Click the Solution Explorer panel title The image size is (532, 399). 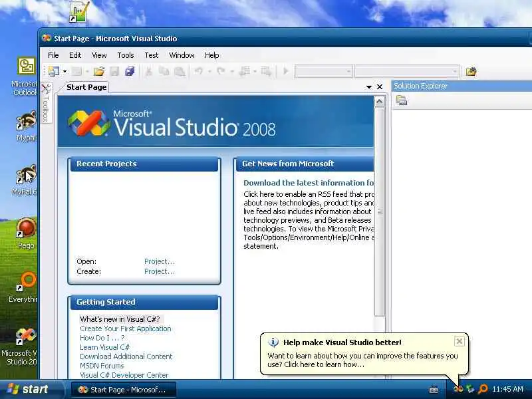[x=420, y=86]
